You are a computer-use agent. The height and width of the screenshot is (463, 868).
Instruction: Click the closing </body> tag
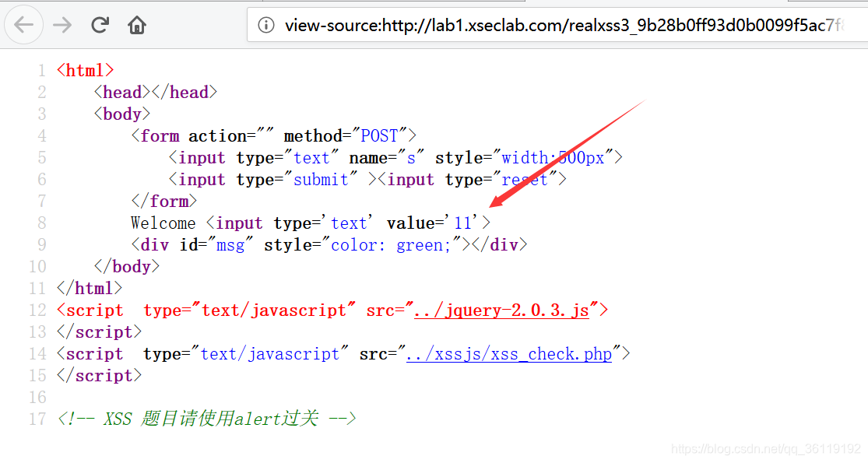[x=127, y=267]
